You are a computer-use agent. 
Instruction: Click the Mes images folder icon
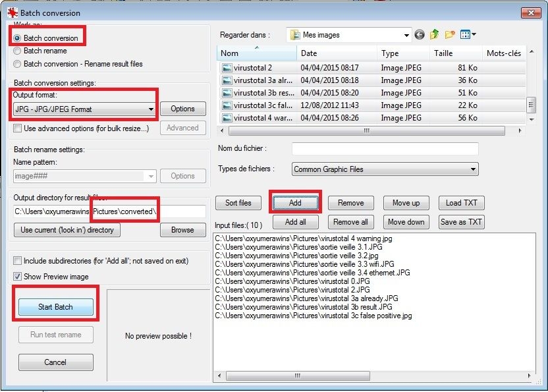tap(294, 34)
